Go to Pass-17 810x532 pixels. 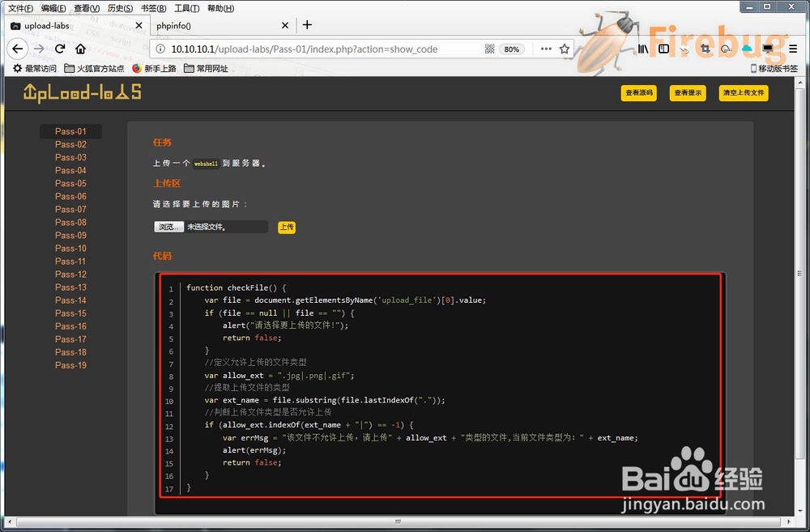tap(70, 338)
